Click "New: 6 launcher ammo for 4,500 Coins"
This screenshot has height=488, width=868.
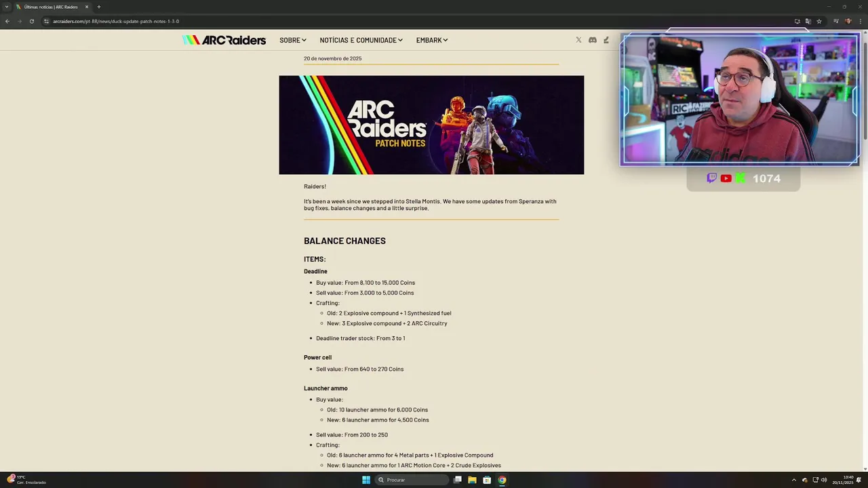[378, 420]
